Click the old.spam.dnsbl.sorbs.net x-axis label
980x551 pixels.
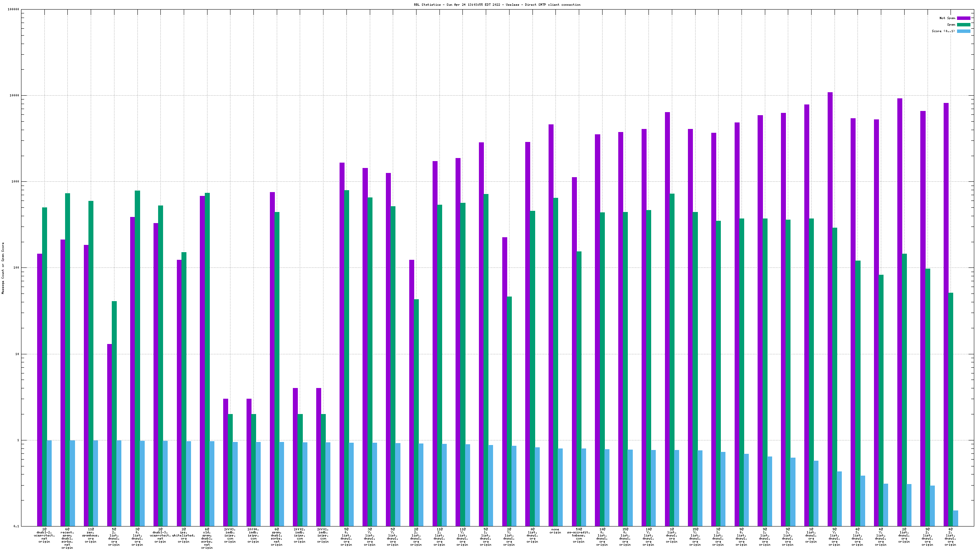207,538
